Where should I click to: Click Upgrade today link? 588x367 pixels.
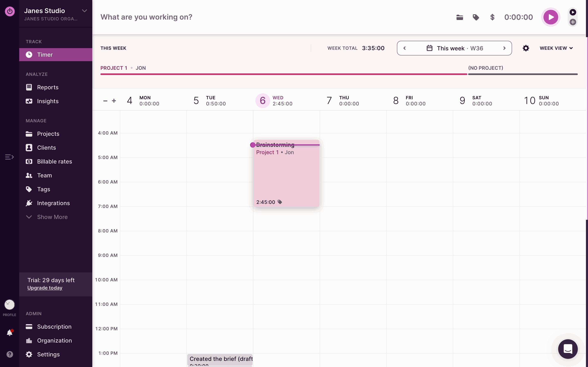tap(45, 288)
